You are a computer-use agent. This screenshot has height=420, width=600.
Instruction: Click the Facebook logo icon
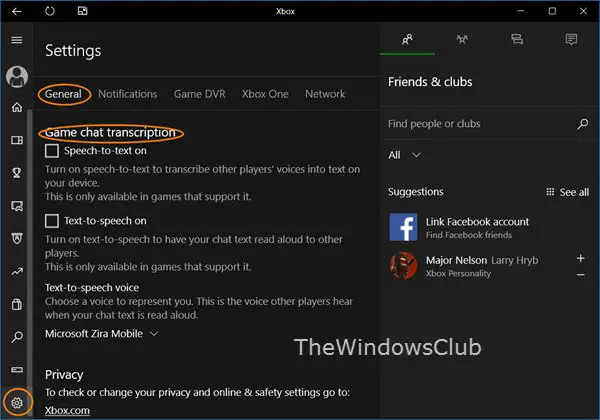(x=403, y=227)
